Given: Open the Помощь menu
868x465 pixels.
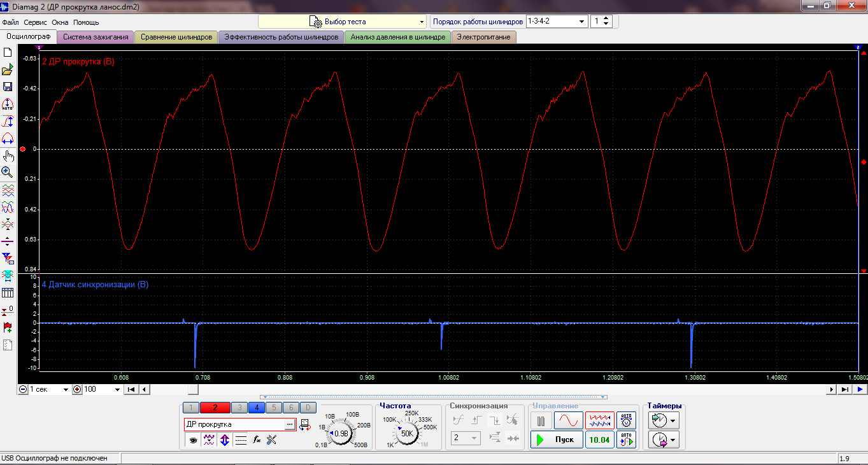Looking at the screenshot, I should click(86, 22).
